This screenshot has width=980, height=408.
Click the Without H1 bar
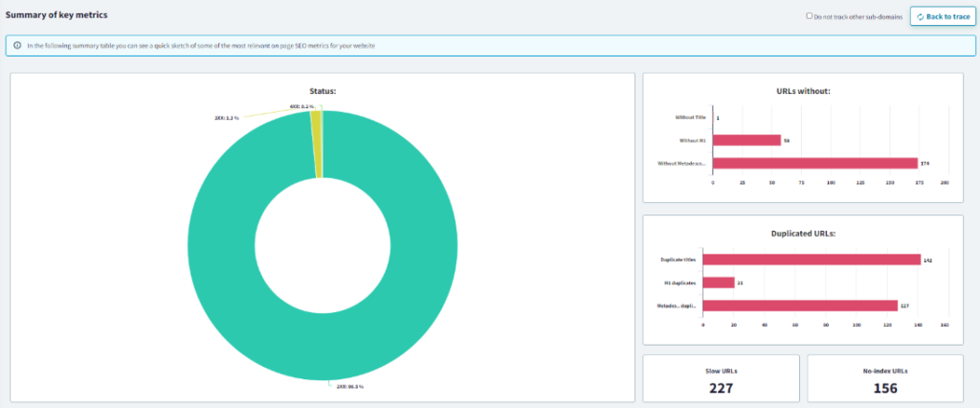click(746, 140)
